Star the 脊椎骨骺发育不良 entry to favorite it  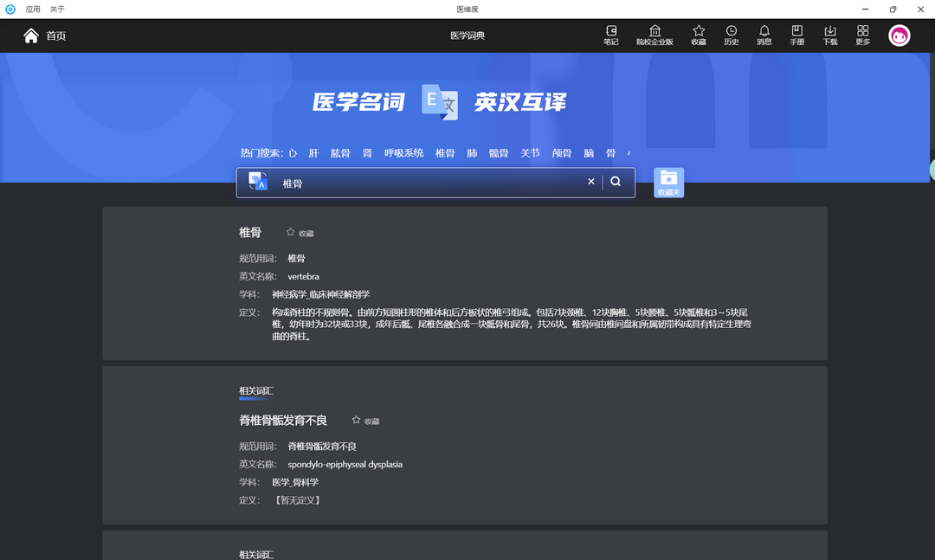pyautogui.click(x=355, y=419)
